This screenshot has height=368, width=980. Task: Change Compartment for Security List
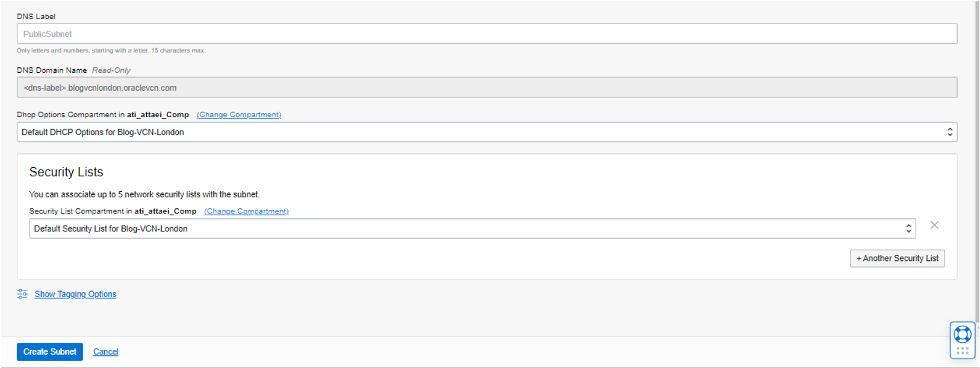coord(246,211)
